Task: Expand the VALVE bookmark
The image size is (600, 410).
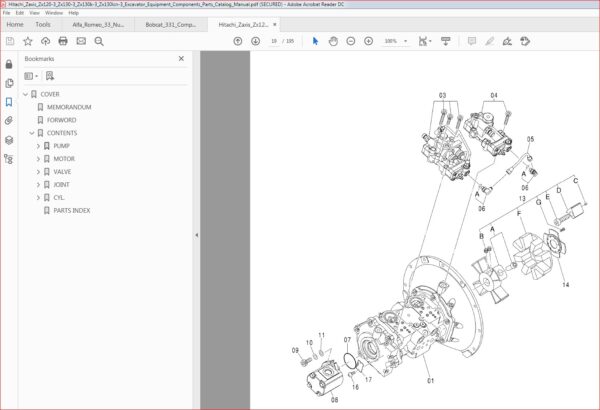Action: (x=38, y=172)
